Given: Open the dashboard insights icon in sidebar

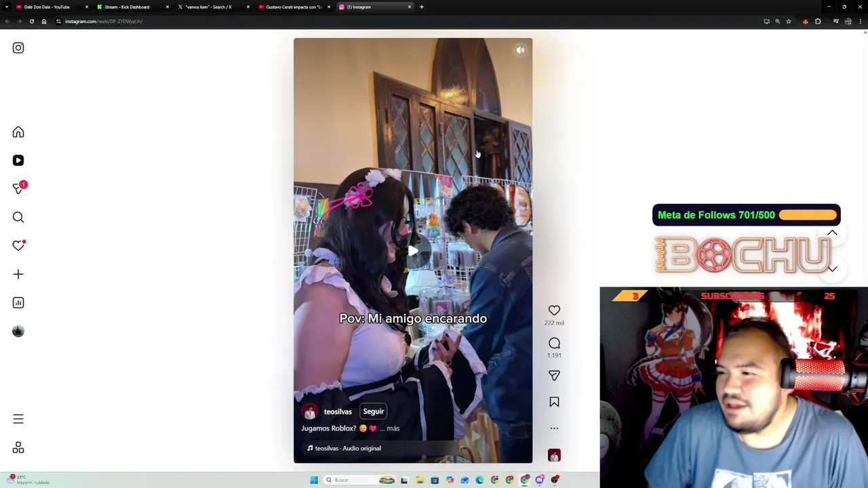Looking at the screenshot, I should [x=18, y=303].
